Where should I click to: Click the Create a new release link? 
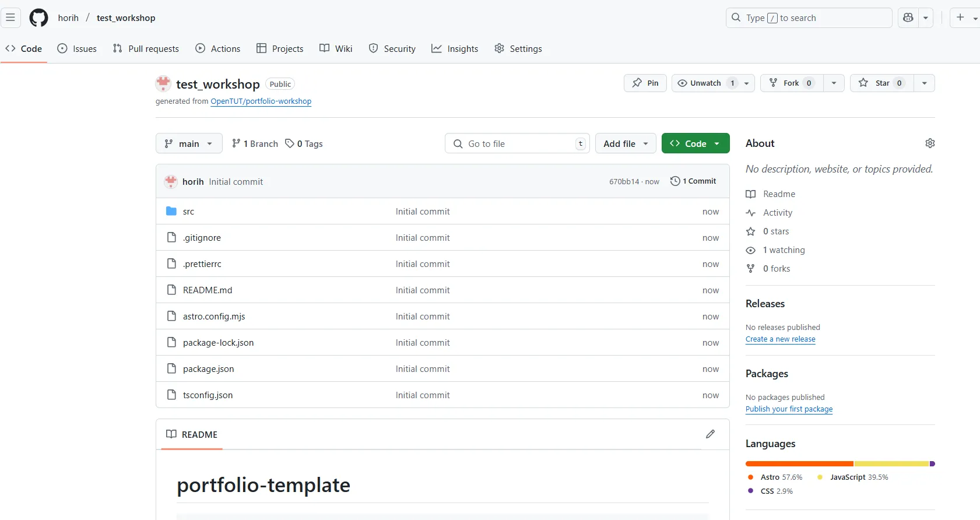tap(780, 339)
